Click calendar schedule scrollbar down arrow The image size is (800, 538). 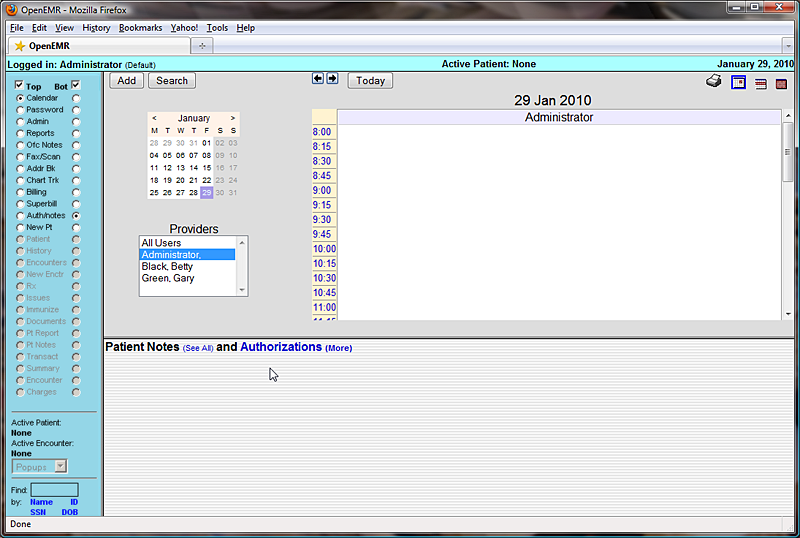point(788,314)
